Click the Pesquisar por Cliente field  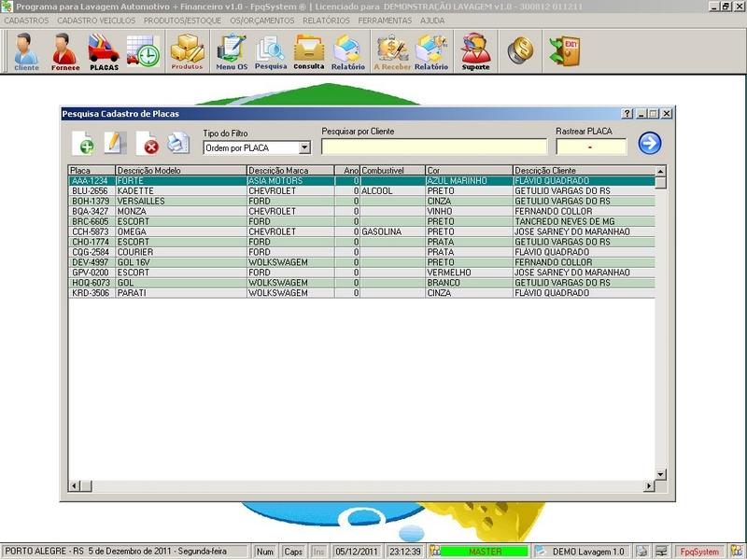(x=434, y=147)
